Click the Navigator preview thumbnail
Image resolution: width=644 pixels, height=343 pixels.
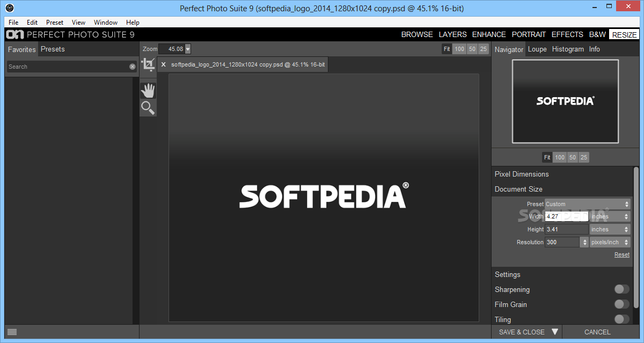(x=565, y=101)
